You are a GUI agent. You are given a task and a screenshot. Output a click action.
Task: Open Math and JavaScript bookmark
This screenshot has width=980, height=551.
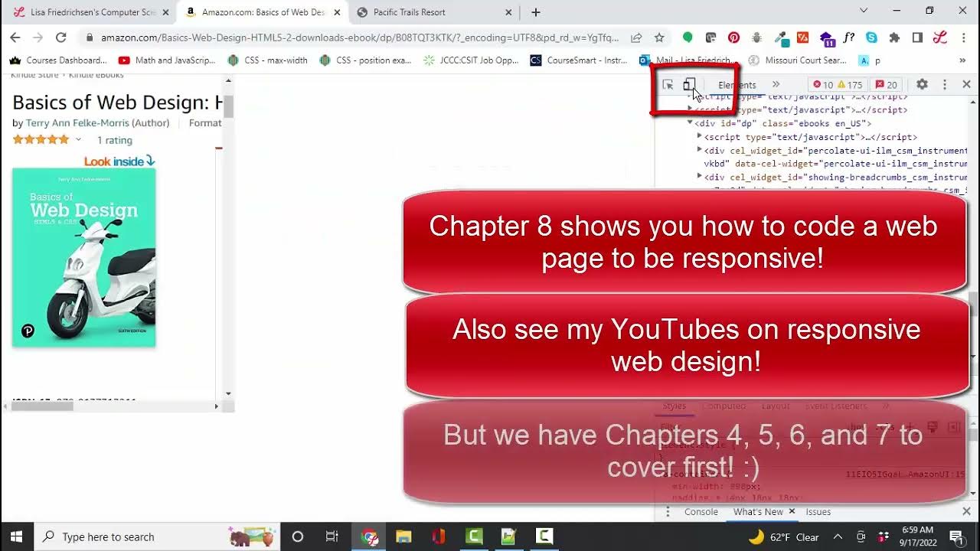click(x=167, y=60)
